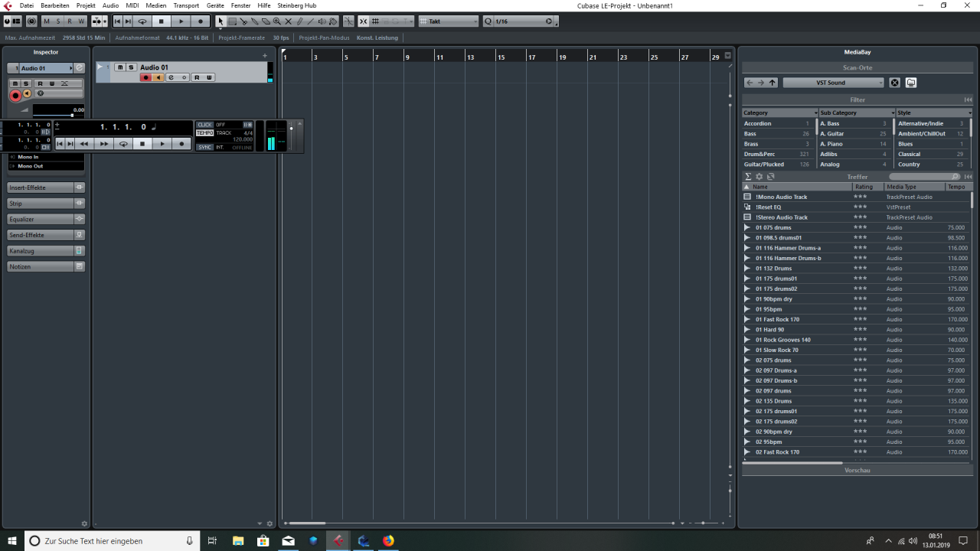
Task: Select the Range Selection tool
Action: coord(232,21)
